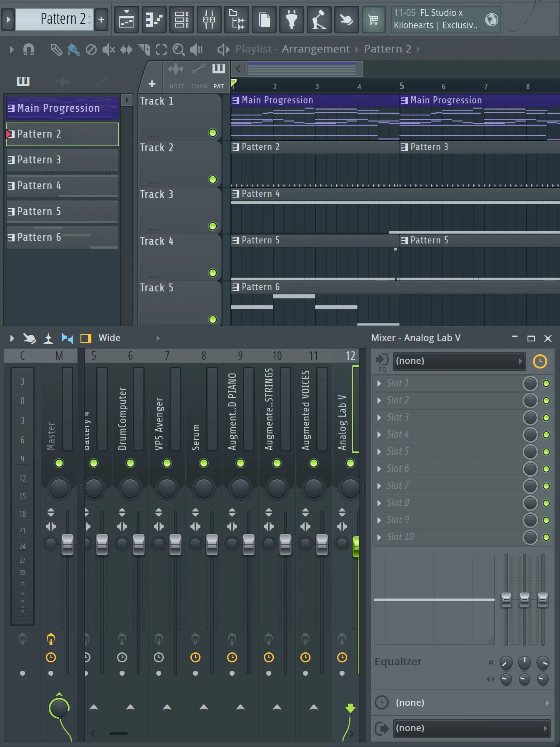This screenshot has height=747, width=560.
Task: Disable effect Slot 1 green switch
Action: 546,384
